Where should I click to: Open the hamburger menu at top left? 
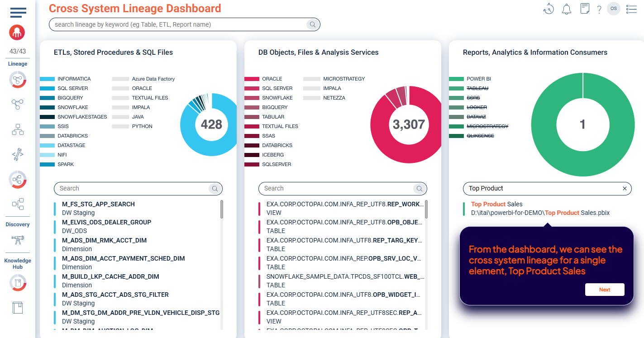(x=18, y=13)
